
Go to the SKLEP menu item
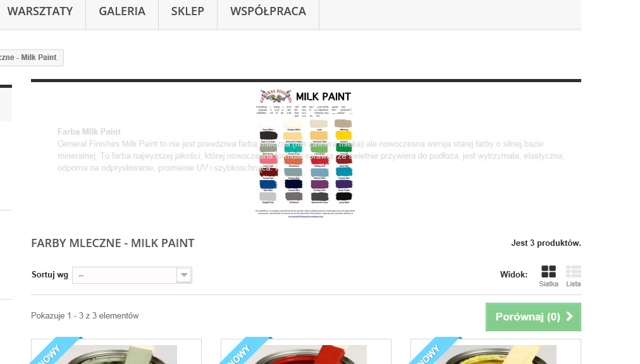click(188, 11)
